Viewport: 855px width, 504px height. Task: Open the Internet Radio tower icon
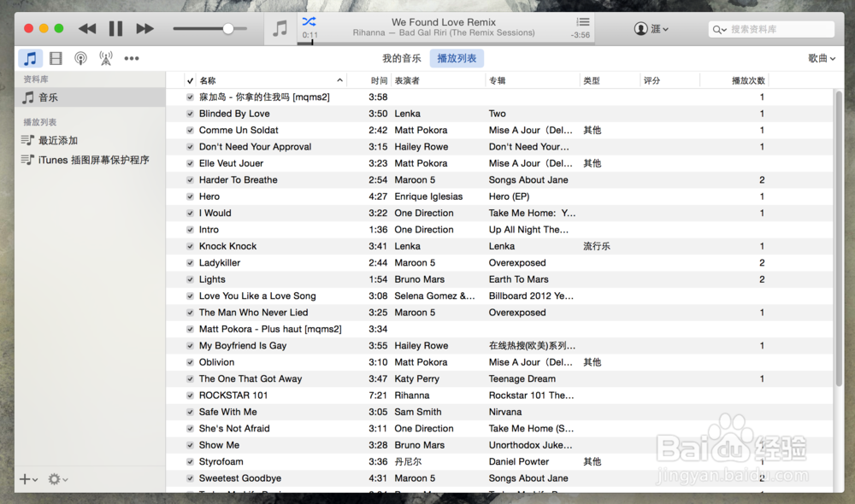point(106,58)
